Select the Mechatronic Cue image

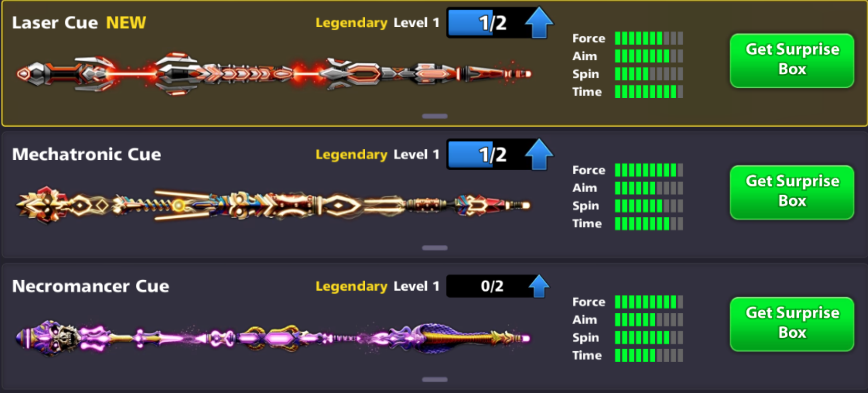(274, 206)
